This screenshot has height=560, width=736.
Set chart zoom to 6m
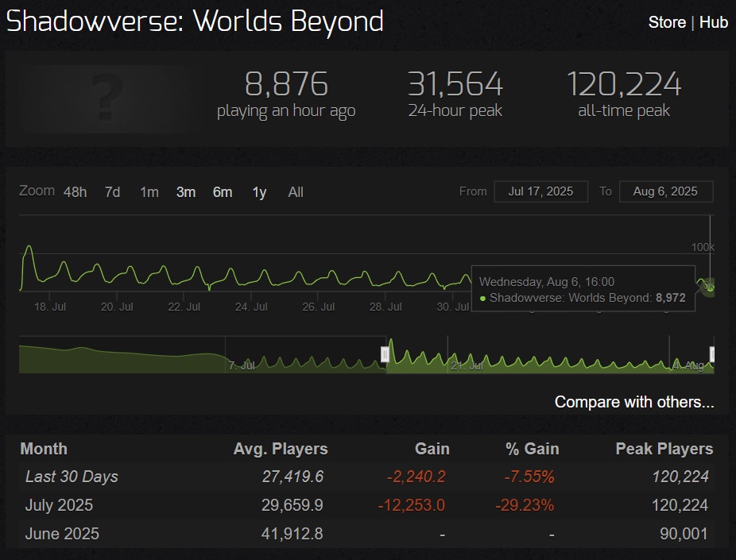click(223, 191)
